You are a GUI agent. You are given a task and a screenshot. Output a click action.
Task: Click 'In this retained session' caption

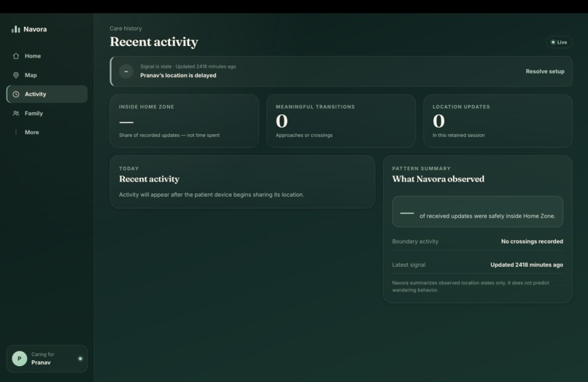pyautogui.click(x=459, y=136)
